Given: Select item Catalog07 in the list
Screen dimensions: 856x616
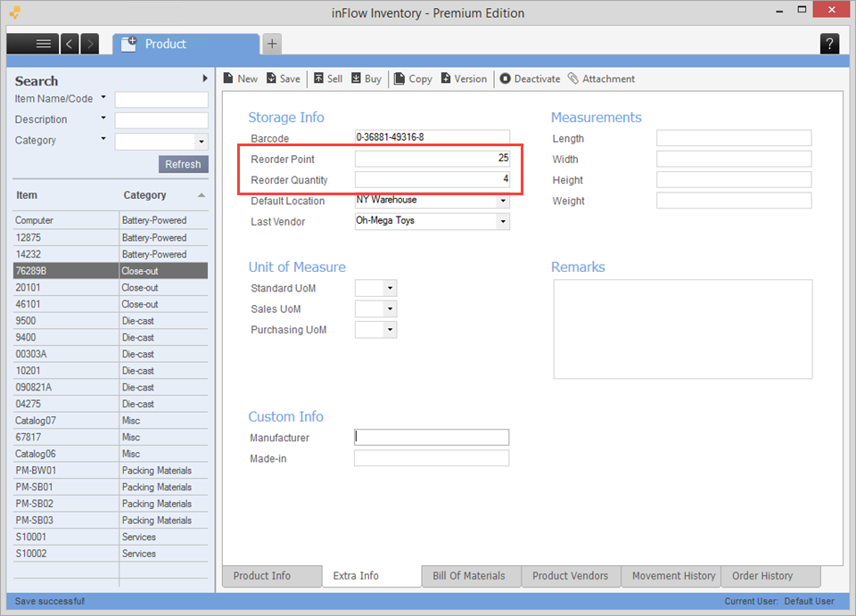Looking at the screenshot, I should click(x=111, y=421).
